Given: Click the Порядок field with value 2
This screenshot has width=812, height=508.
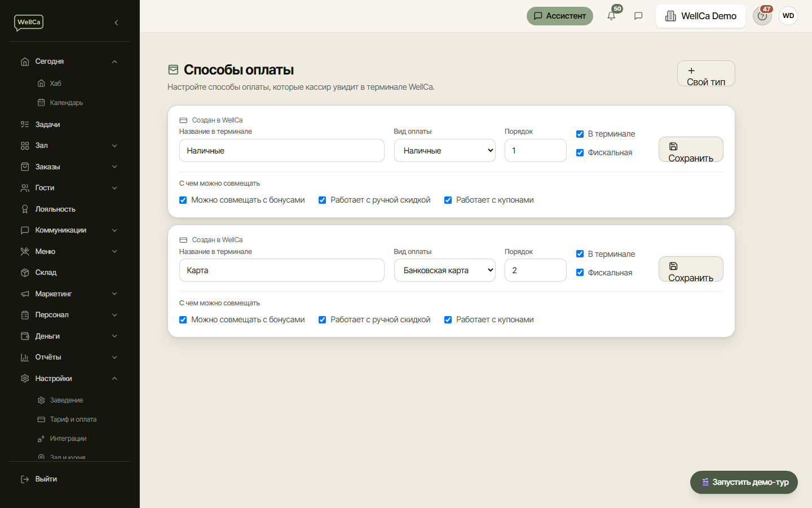Looking at the screenshot, I should pos(536,270).
